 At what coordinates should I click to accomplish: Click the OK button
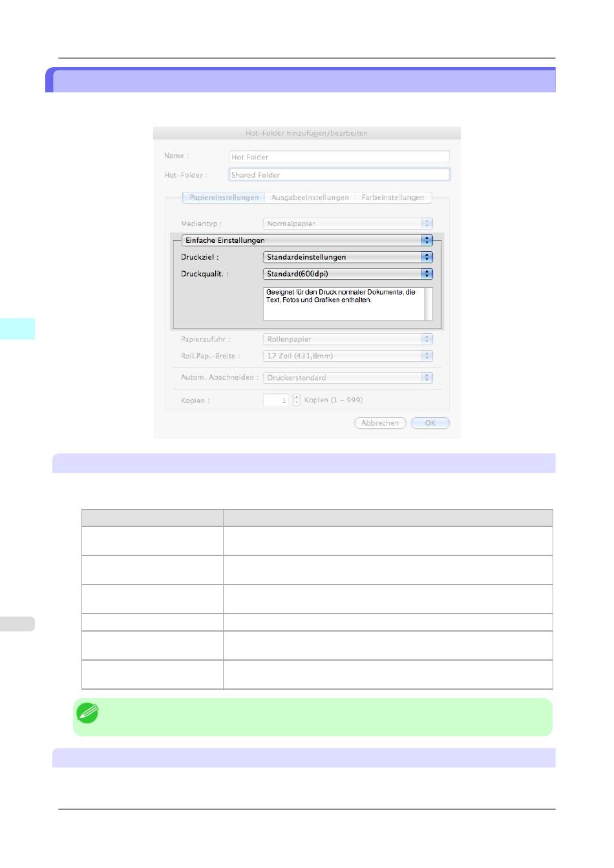coord(430,423)
